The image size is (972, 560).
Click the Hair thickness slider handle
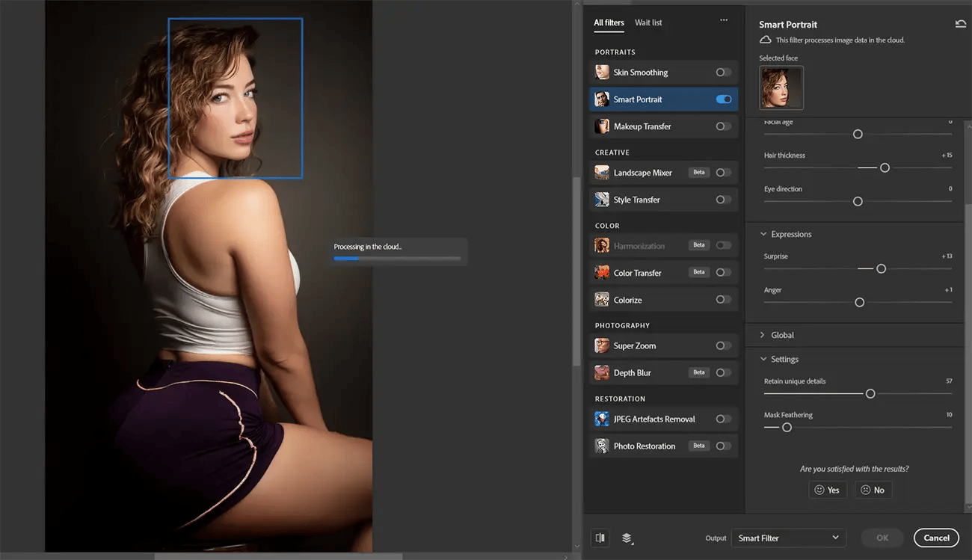click(x=885, y=167)
